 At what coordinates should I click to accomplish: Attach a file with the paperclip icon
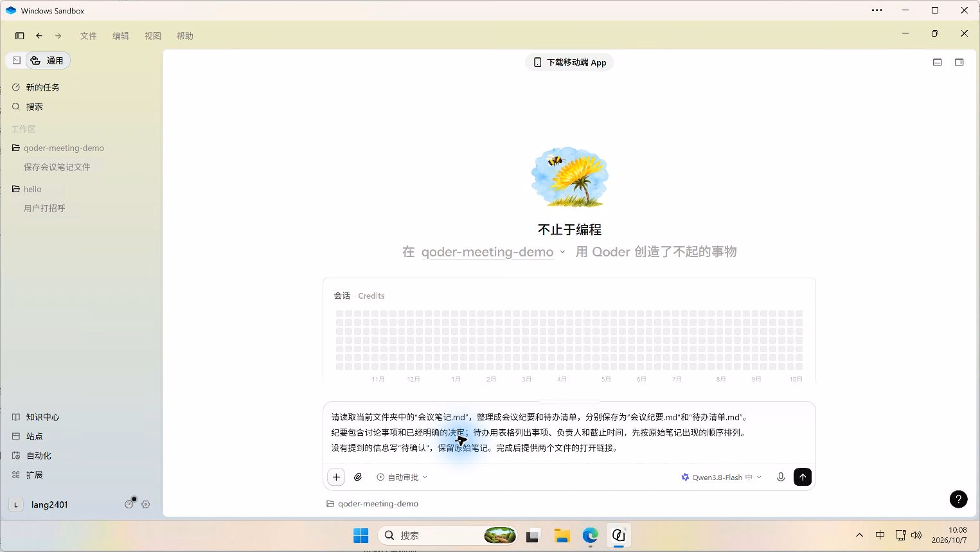pyautogui.click(x=359, y=477)
